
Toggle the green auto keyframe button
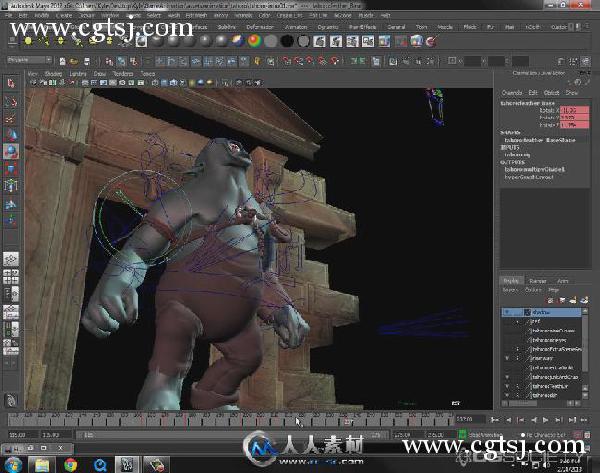point(462,435)
